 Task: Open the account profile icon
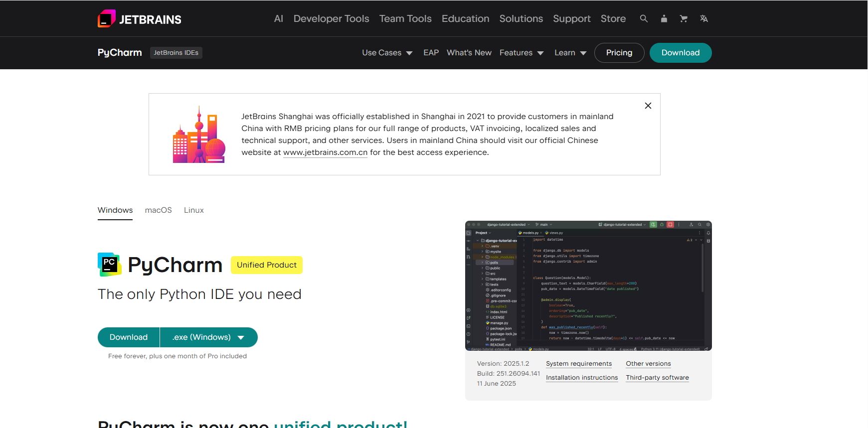tap(664, 18)
